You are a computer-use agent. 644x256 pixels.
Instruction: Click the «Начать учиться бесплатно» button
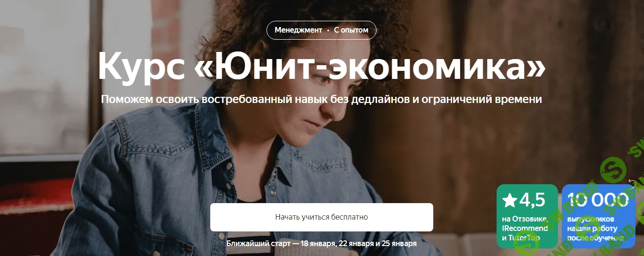[321, 217]
